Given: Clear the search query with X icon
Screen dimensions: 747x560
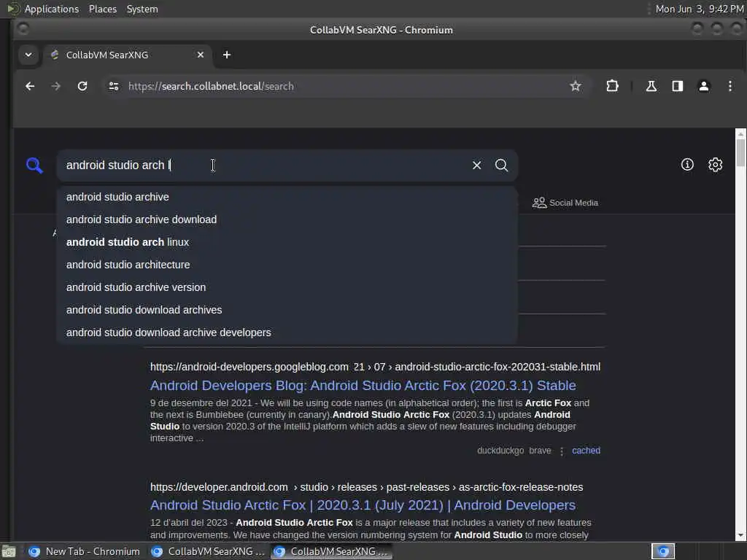Looking at the screenshot, I should [x=476, y=166].
